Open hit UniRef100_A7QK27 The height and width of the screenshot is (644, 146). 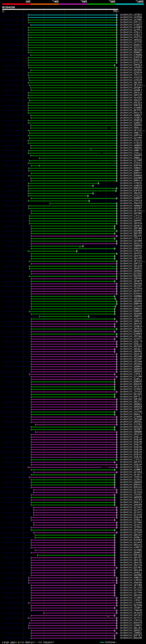coord(131,25)
